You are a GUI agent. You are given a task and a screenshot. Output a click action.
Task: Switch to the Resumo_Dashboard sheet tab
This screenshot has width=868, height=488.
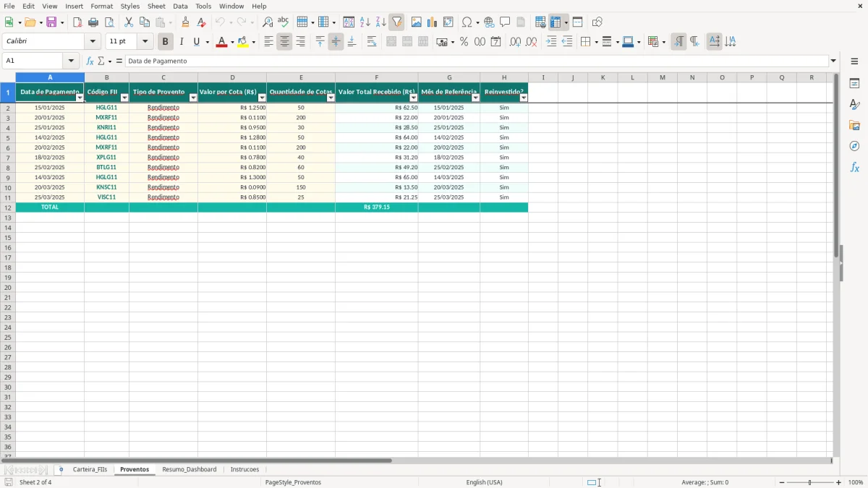click(x=189, y=469)
